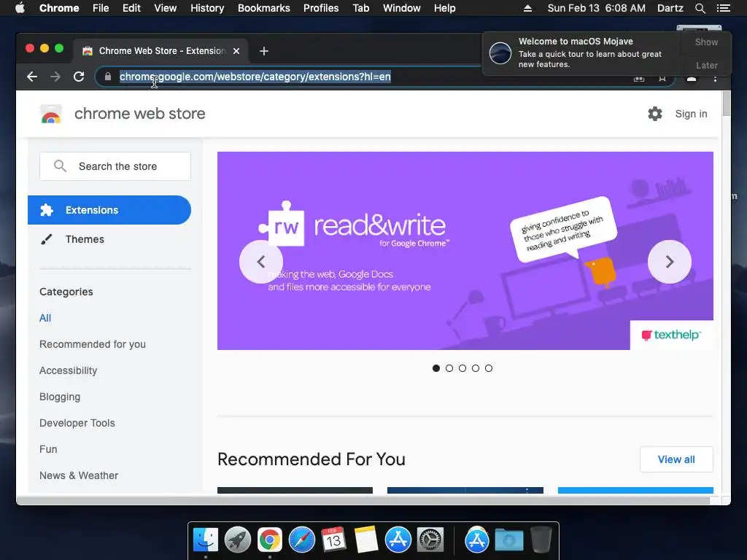The height and width of the screenshot is (560, 747).
Task: Open web store settings gear
Action: click(655, 114)
